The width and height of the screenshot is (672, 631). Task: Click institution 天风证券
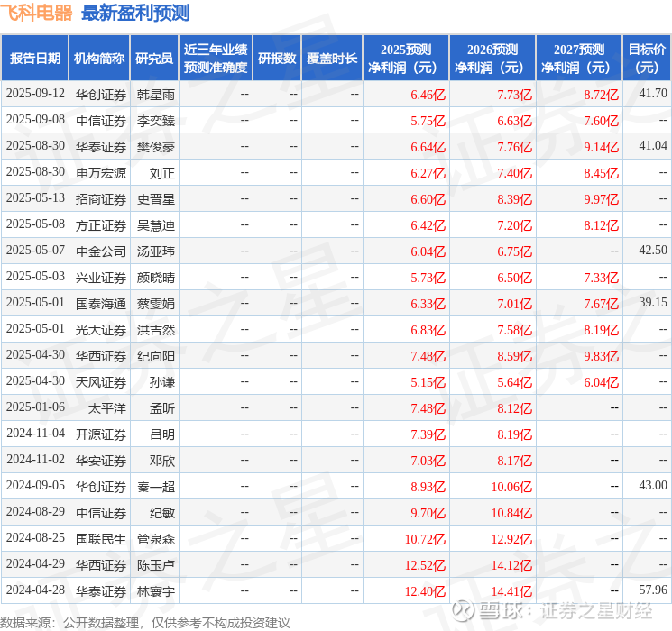[x=101, y=382]
